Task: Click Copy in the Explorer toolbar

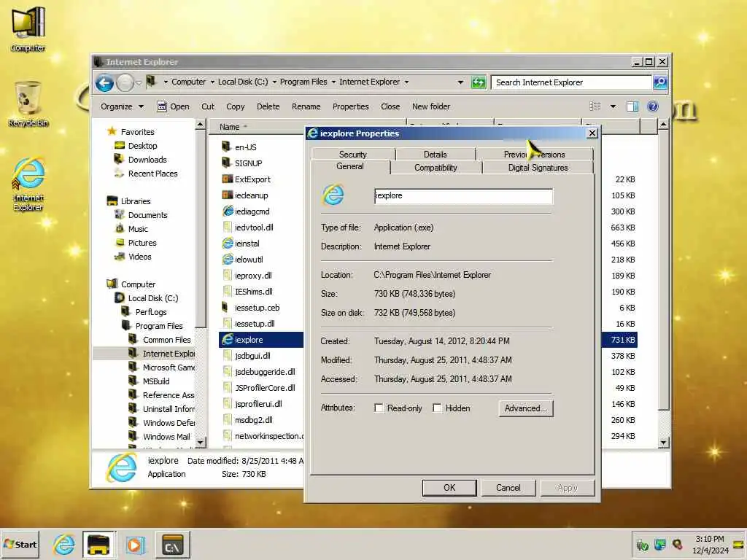Action: [x=236, y=106]
